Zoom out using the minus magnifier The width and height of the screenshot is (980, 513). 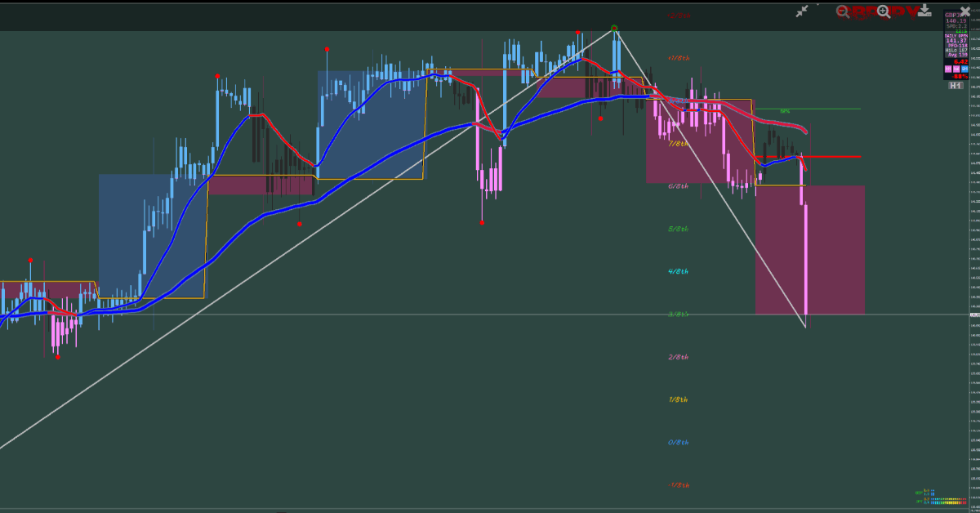842,11
